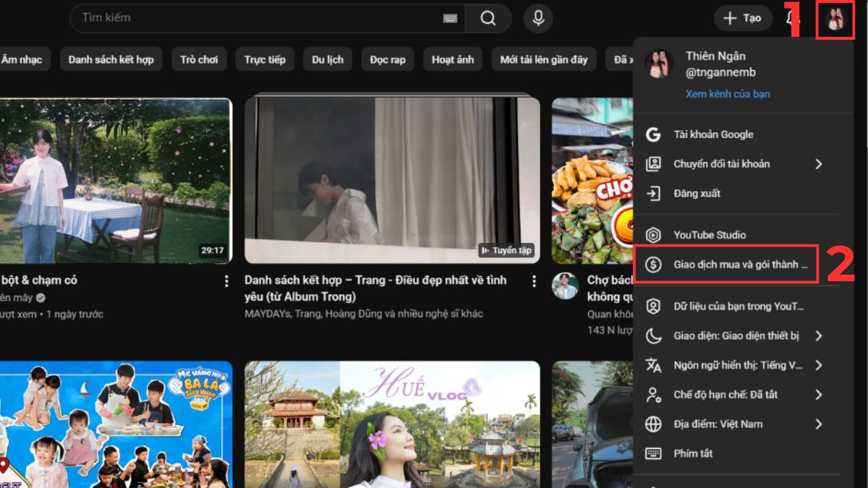Click the switch account person icon
This screenshot has width=868, height=488.
653,164
